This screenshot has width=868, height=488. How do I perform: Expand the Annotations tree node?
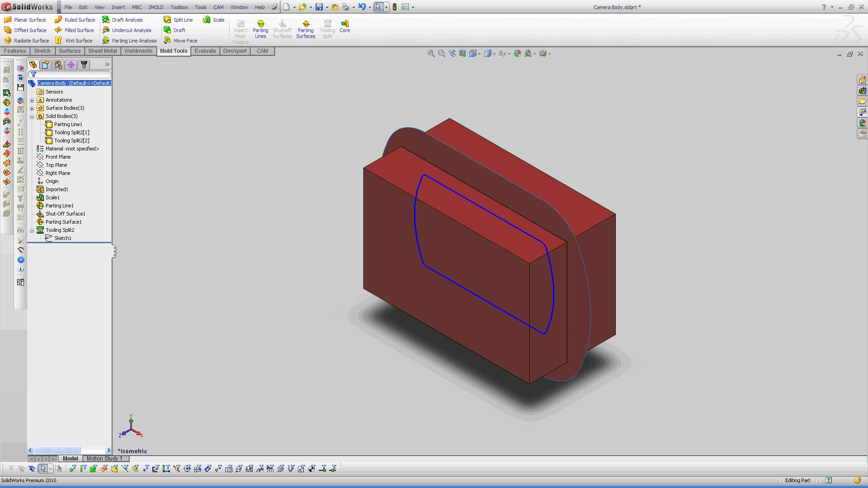click(32, 100)
